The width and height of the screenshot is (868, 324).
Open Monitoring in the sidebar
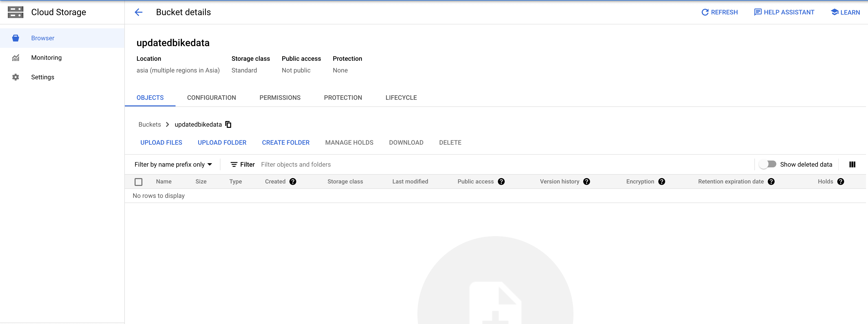tap(46, 58)
